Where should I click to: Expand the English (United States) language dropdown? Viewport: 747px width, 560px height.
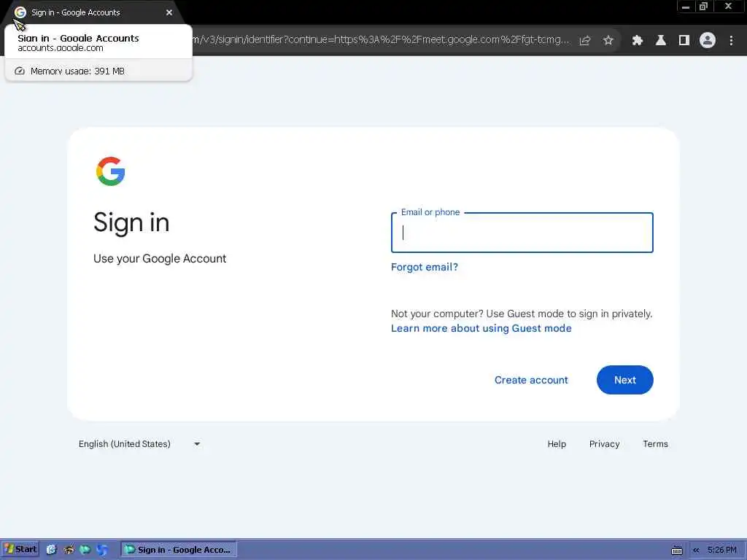139,444
